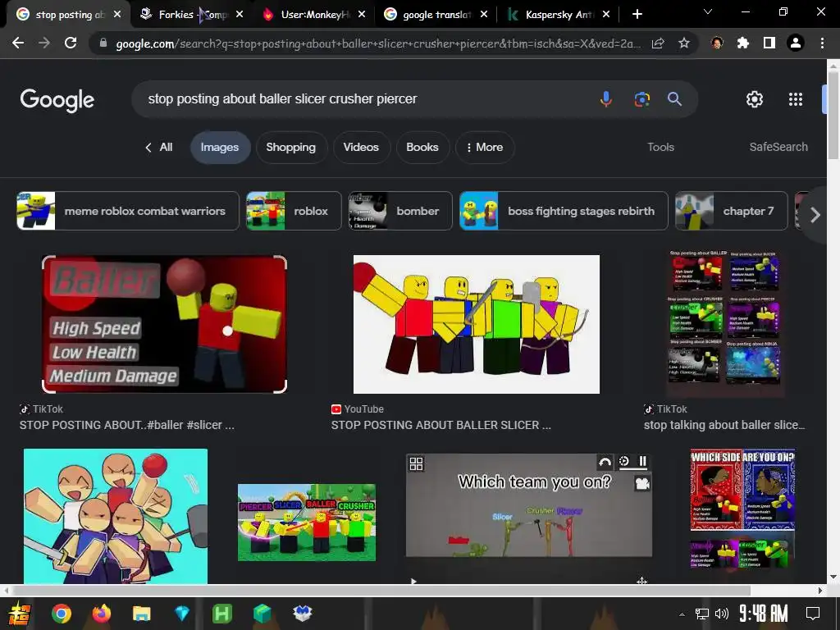This screenshot has width=840, height=630.
Task: Click the avatar extension icon beside the star
Action: point(717,43)
